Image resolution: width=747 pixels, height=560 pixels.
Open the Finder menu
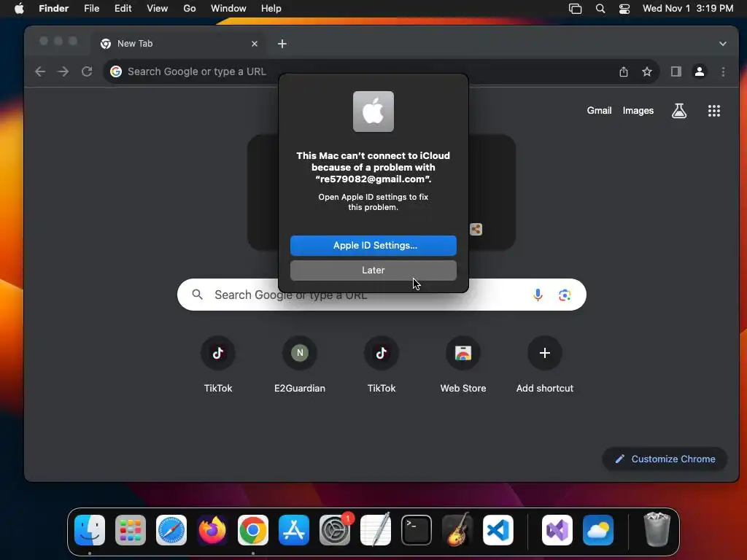(x=53, y=9)
